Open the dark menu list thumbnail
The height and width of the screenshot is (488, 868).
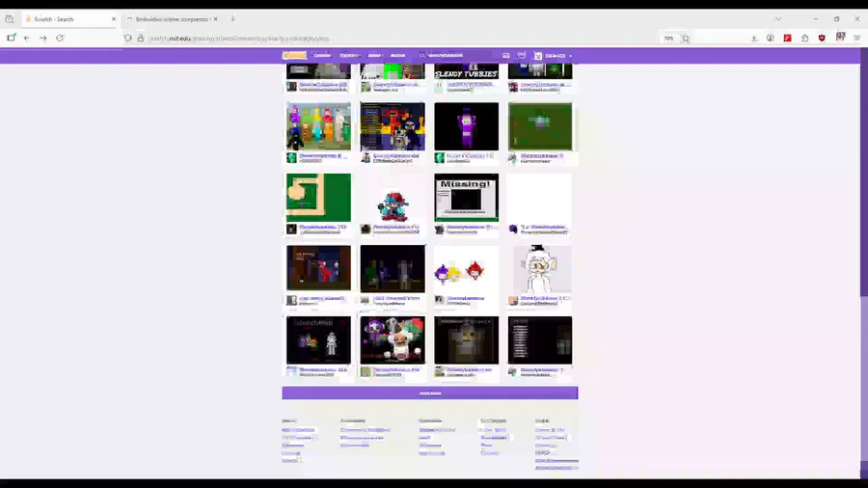tap(540, 339)
